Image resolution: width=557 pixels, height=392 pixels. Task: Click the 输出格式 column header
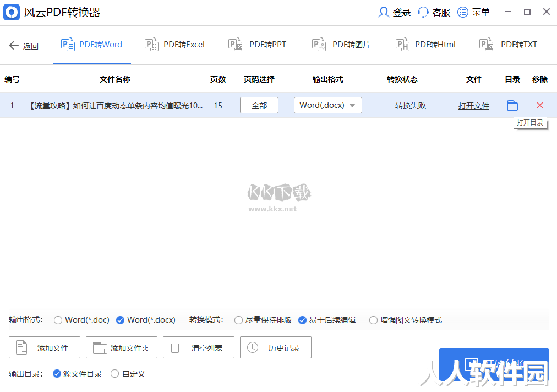[328, 79]
